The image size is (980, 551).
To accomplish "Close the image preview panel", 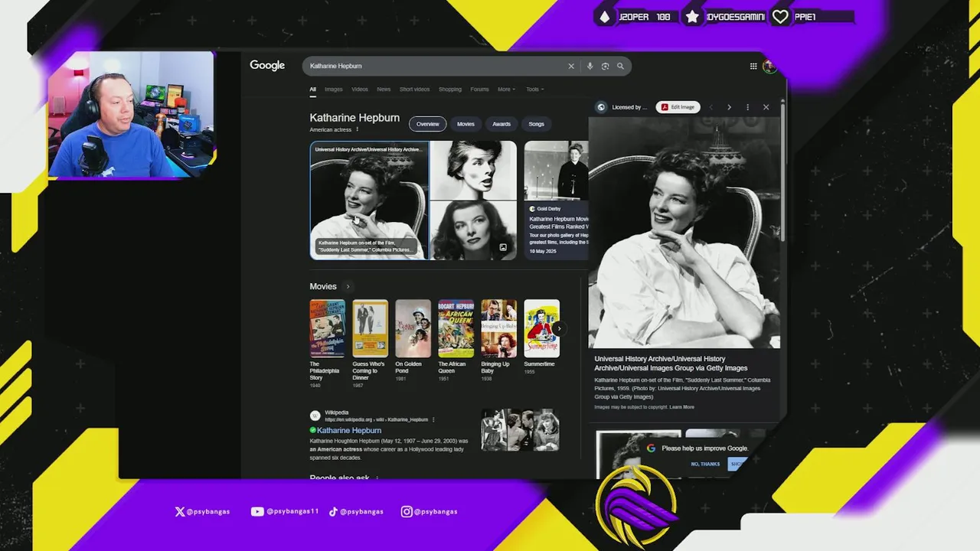I will pyautogui.click(x=766, y=107).
